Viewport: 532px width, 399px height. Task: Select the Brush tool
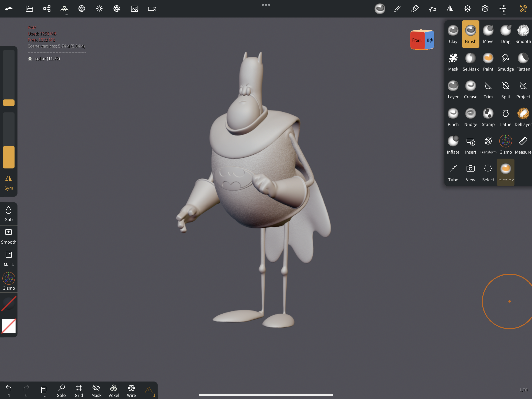[471, 34]
